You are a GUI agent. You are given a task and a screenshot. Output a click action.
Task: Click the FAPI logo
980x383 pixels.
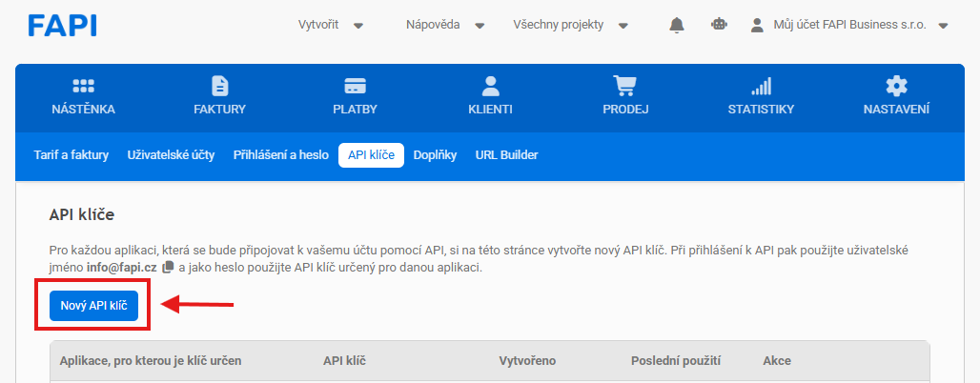pyautogui.click(x=63, y=25)
